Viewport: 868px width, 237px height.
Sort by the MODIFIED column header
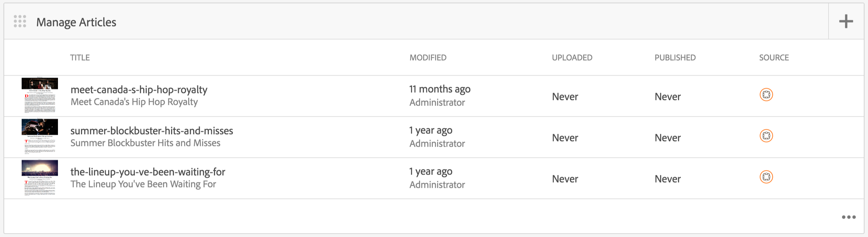click(428, 58)
